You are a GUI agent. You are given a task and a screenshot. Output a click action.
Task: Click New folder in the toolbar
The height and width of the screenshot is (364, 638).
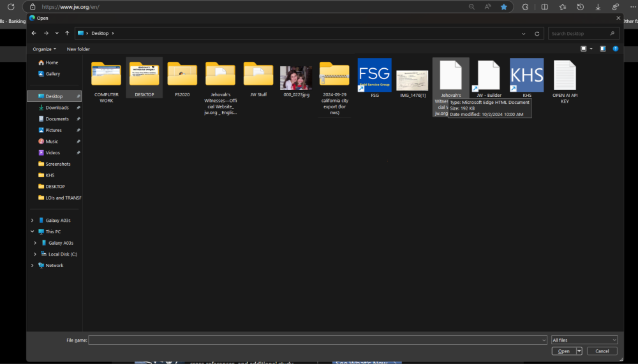click(78, 49)
